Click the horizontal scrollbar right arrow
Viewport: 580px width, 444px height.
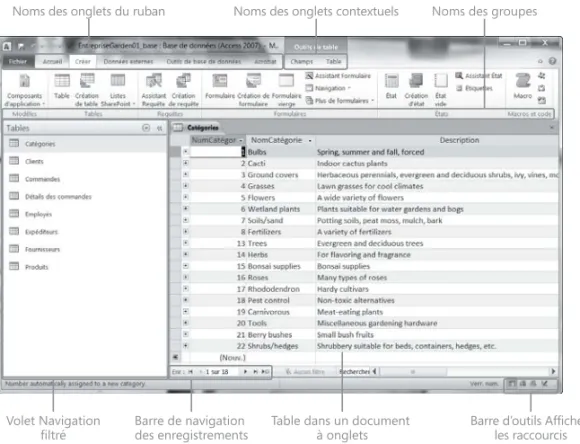click(553, 371)
